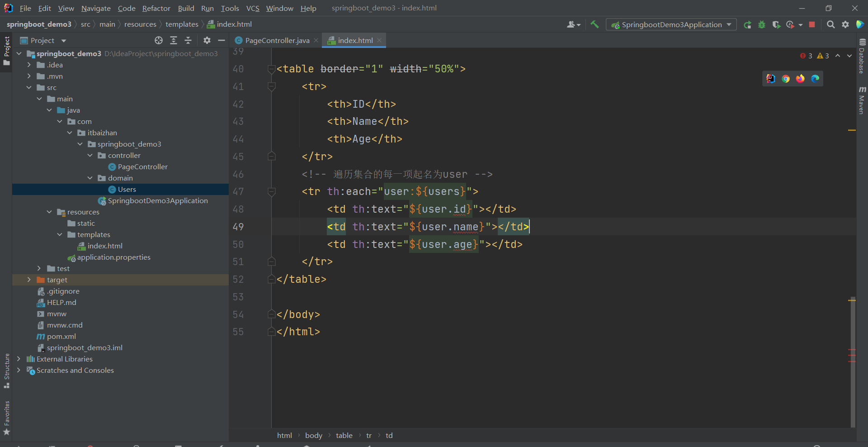Fold the tr tag at line 41

tap(272, 86)
